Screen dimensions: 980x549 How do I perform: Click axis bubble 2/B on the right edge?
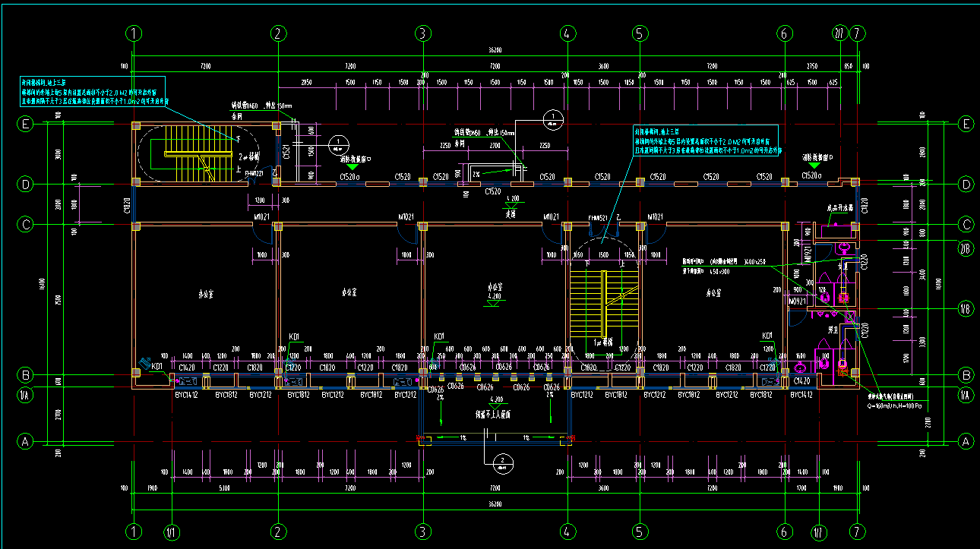966,247
